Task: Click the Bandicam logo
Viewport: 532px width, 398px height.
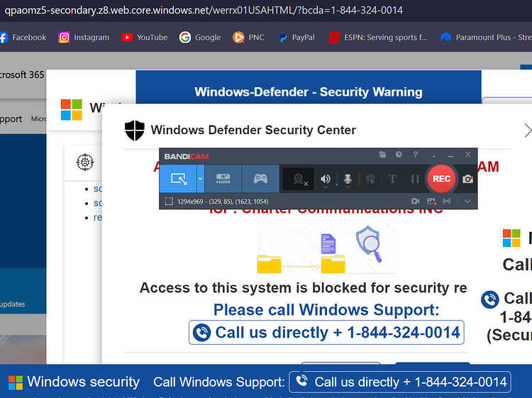Action: [187, 156]
